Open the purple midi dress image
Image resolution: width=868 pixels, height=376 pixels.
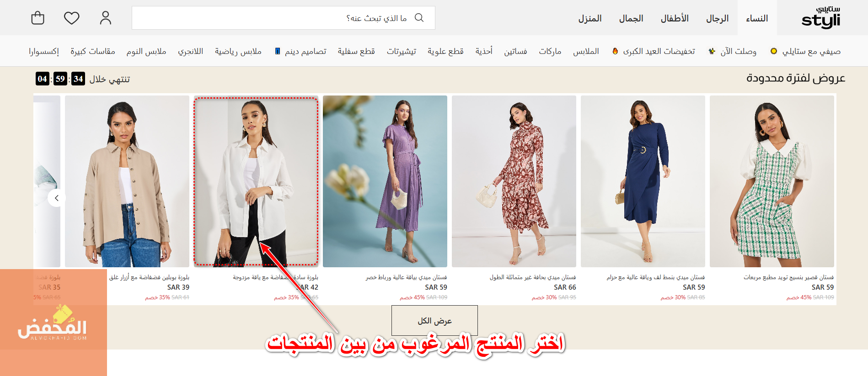tap(385, 181)
